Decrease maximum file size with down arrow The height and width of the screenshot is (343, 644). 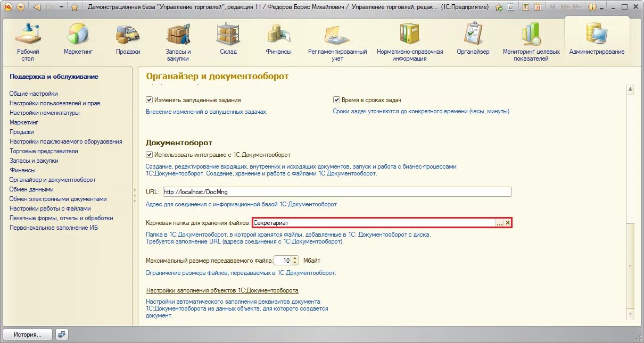pos(295,263)
